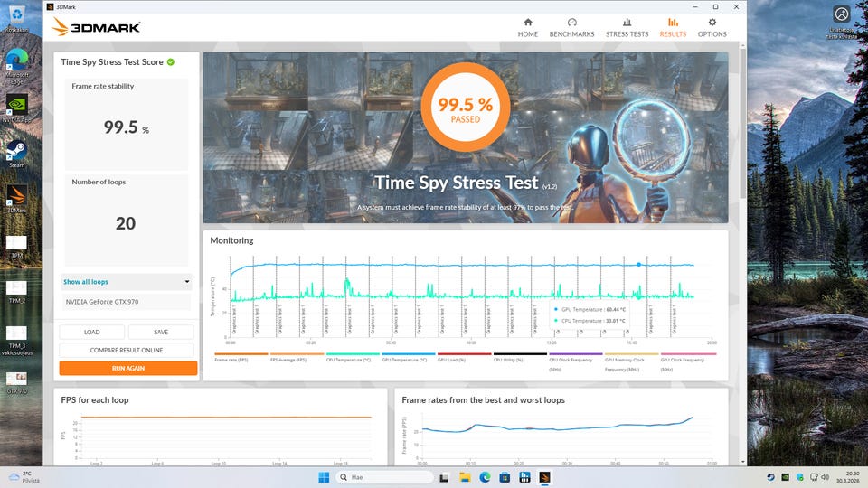The width and height of the screenshot is (868, 488).
Task: Click the Time Spy Stress Test Score title
Action: click(112, 62)
